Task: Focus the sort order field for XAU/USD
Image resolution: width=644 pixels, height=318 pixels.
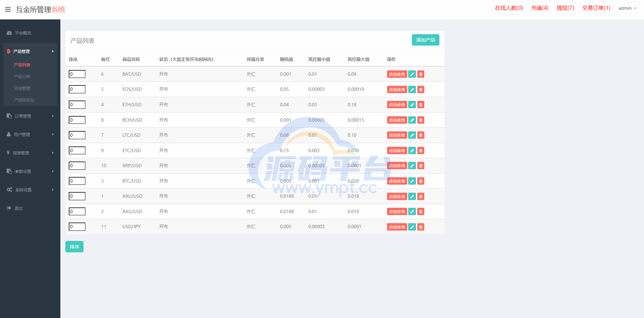Action: pos(77,196)
